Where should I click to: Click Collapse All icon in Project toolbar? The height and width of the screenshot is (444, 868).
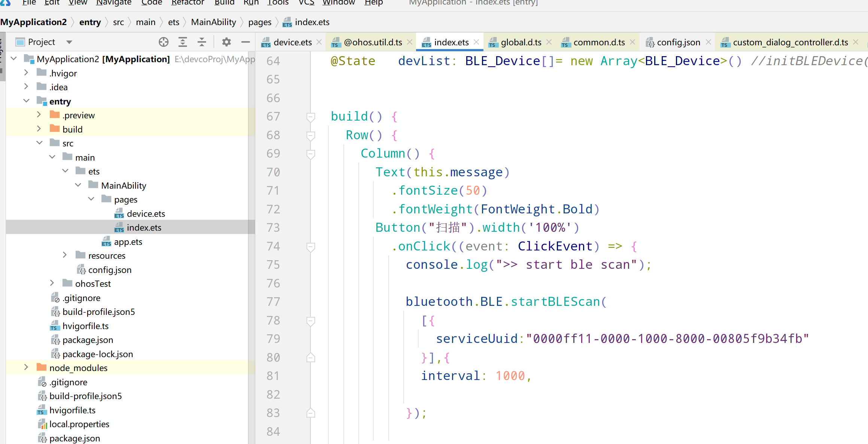tap(202, 42)
